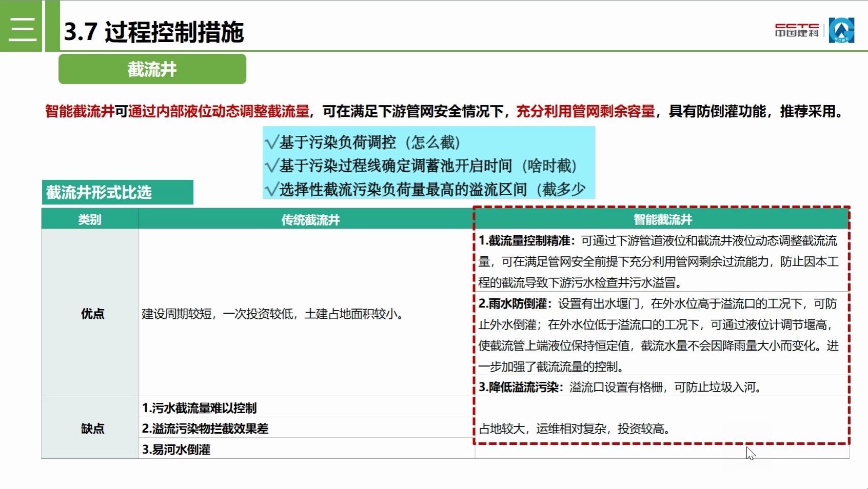Click red text 智能截流井 in summary sentence
The image size is (868, 489).
click(80, 111)
